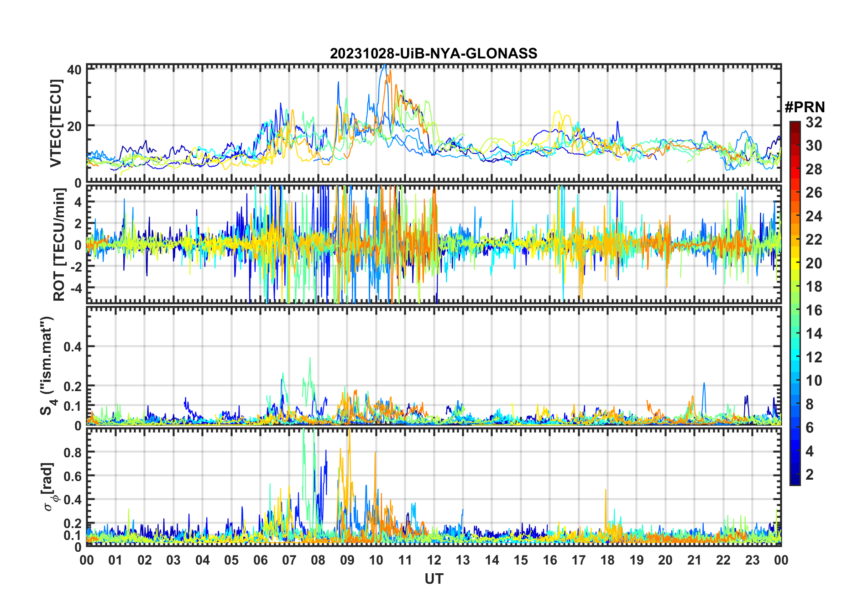The height and width of the screenshot is (607, 868).
Task: Click UT axis tick label 09
Action: click(347, 560)
